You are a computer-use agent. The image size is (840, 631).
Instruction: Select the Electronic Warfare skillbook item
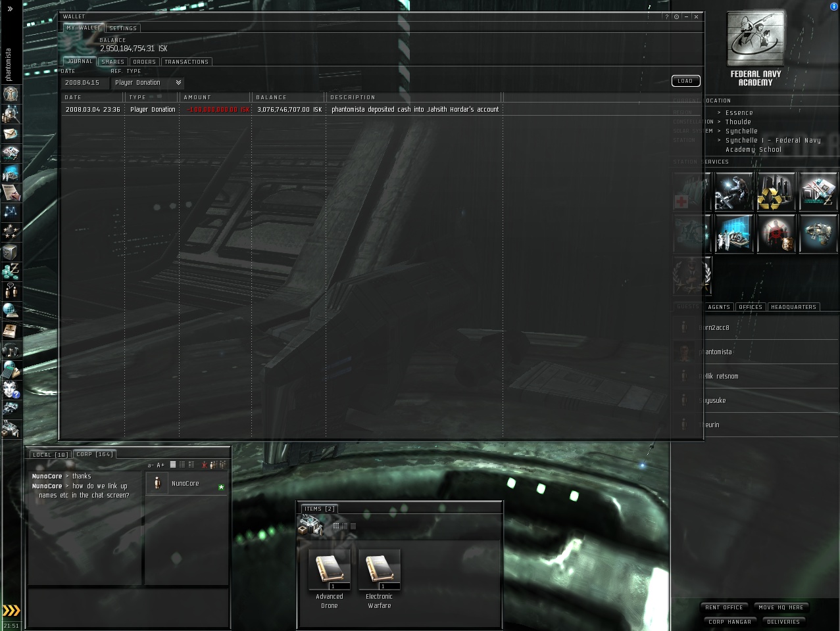pyautogui.click(x=380, y=579)
